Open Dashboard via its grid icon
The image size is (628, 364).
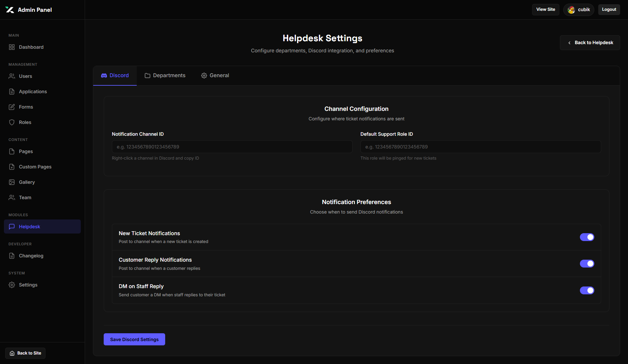click(x=12, y=47)
